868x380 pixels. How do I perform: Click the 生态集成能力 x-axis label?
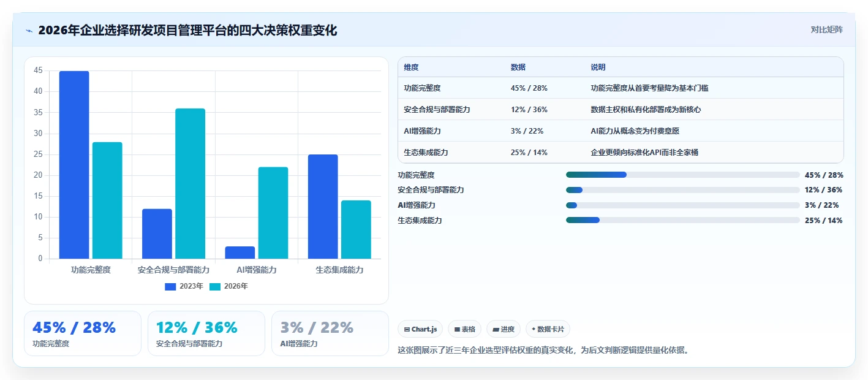(x=339, y=270)
